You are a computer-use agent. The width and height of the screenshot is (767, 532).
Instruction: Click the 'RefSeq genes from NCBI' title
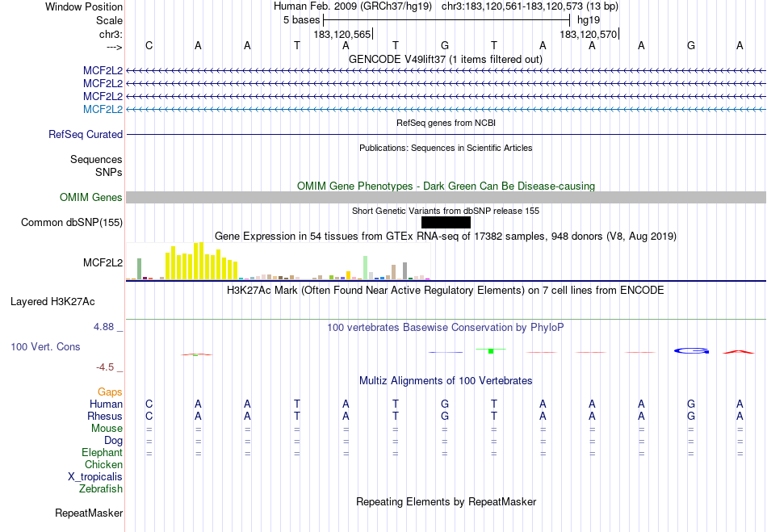coord(446,123)
